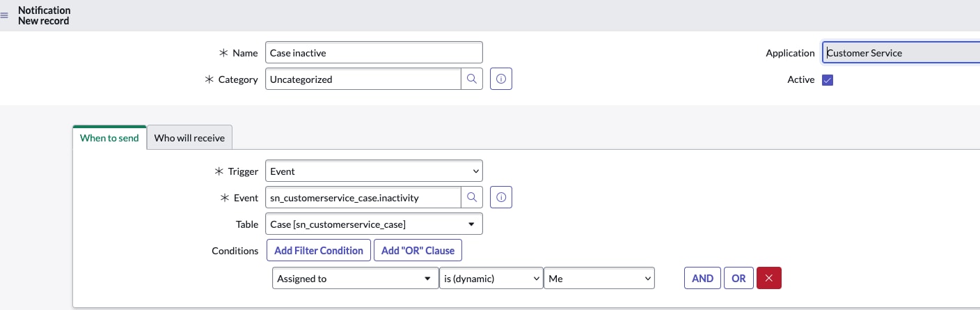Switch to the Who will receive tab
Viewport: 980px width, 310px height.
[x=189, y=138]
